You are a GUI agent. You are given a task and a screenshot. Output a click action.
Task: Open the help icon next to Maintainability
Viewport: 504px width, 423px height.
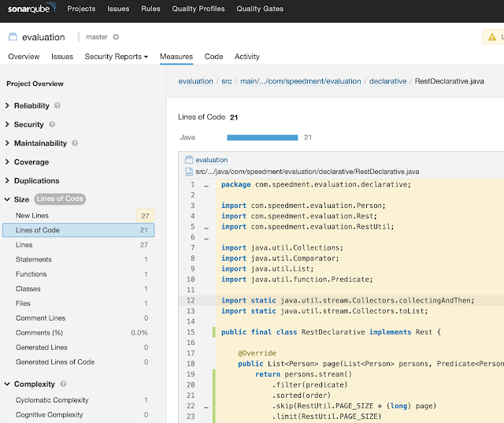click(x=75, y=143)
